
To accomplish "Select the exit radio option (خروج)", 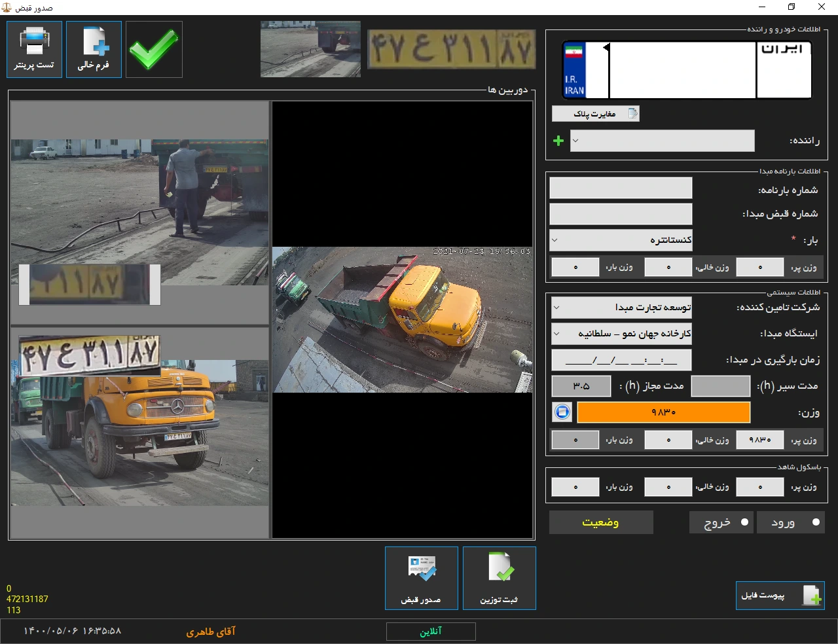I will 721,522.
